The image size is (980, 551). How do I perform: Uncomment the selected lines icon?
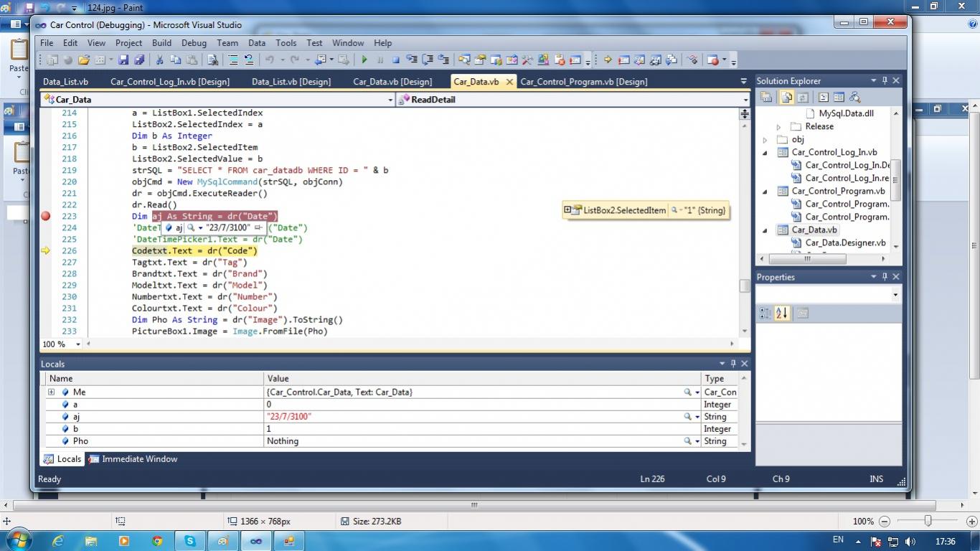249,60
